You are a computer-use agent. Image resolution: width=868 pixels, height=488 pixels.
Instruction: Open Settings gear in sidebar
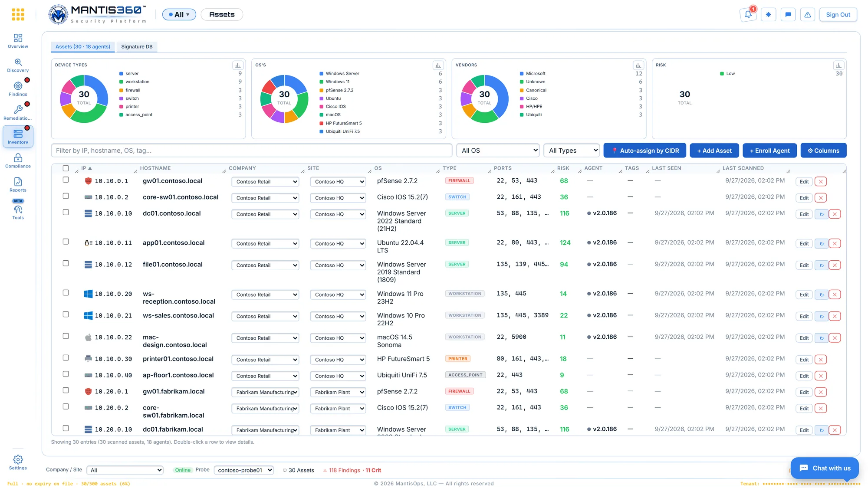(x=18, y=462)
